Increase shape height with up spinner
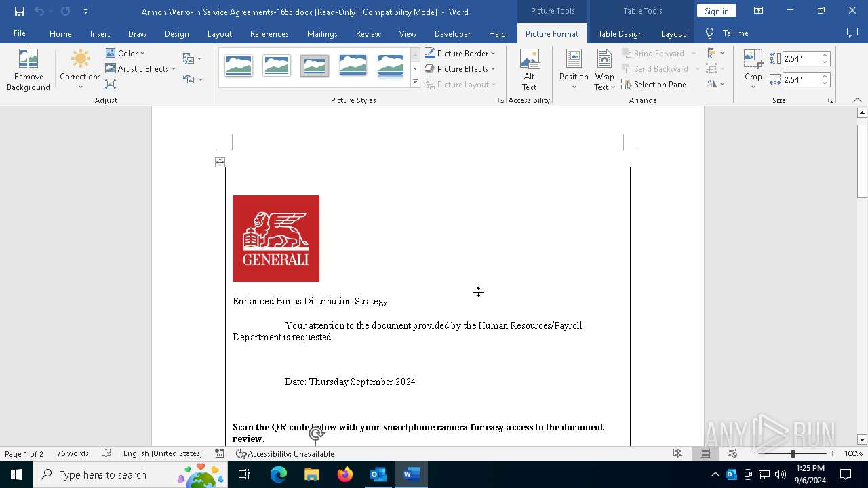This screenshot has width=868, height=488. point(825,56)
